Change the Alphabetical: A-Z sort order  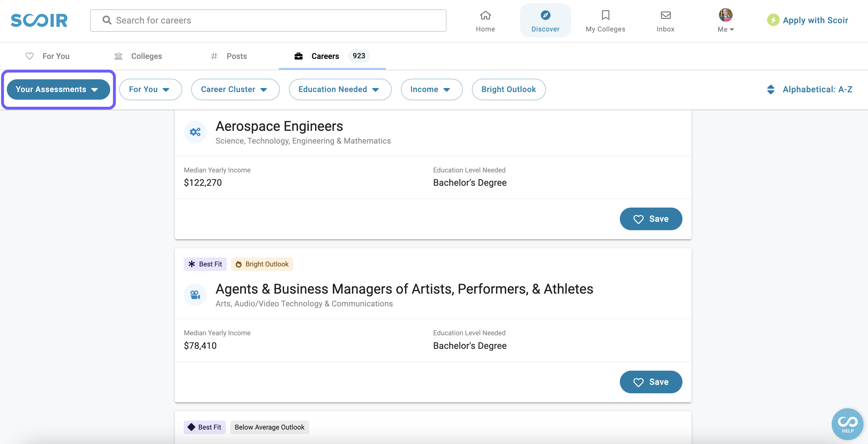[817, 89]
